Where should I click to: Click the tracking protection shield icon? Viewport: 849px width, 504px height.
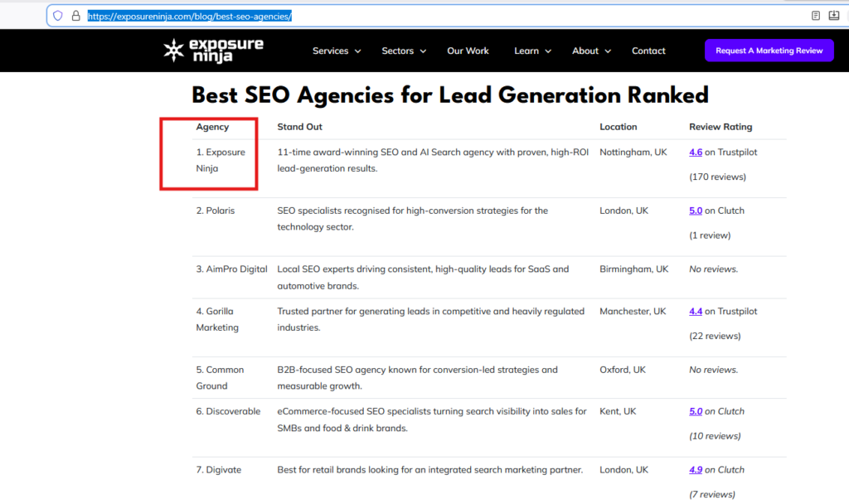click(x=58, y=16)
